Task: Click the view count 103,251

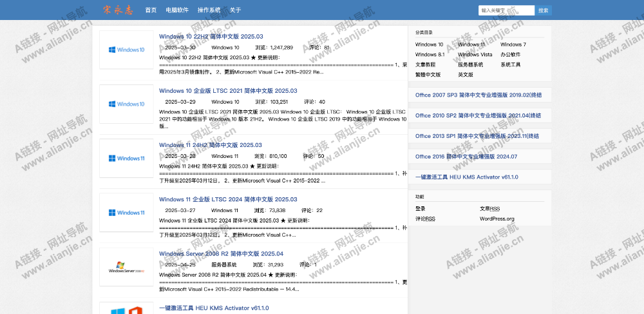Action: 279,102
